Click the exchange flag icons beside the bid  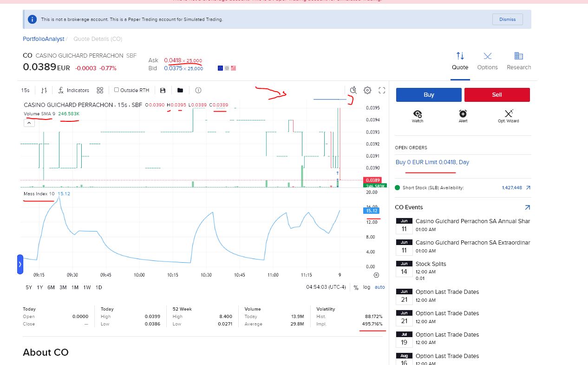(227, 68)
